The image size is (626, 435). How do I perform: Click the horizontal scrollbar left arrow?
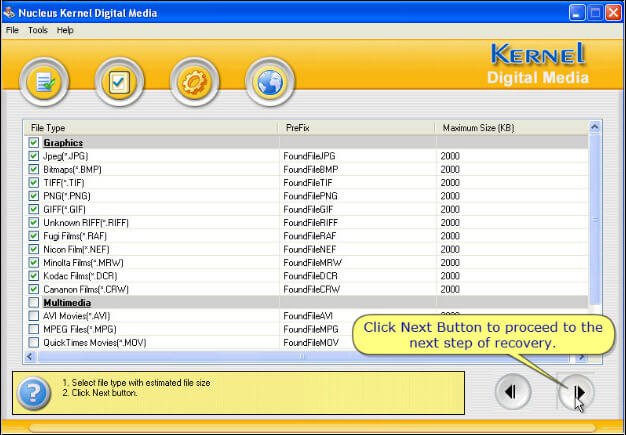pos(29,357)
